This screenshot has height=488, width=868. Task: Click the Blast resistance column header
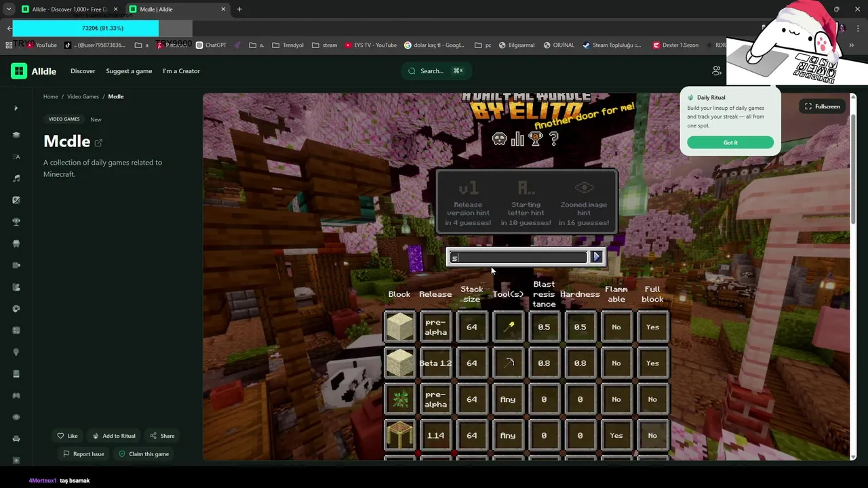[544, 294]
